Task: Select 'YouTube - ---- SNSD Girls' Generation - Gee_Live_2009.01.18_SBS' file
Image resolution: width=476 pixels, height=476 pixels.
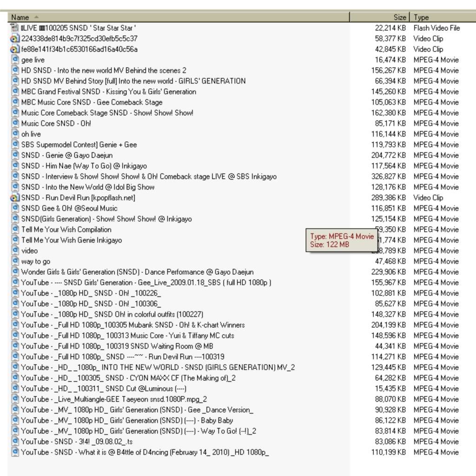Action: (x=146, y=283)
